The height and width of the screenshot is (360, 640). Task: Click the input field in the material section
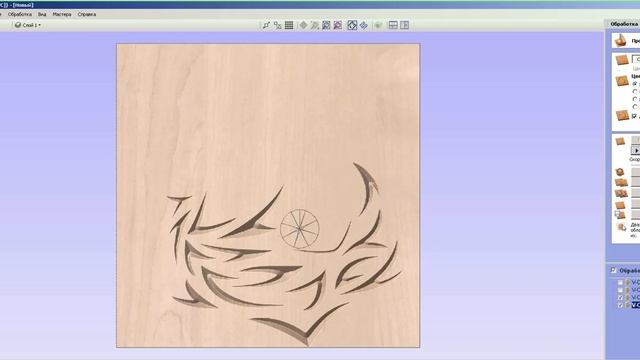tap(636, 59)
